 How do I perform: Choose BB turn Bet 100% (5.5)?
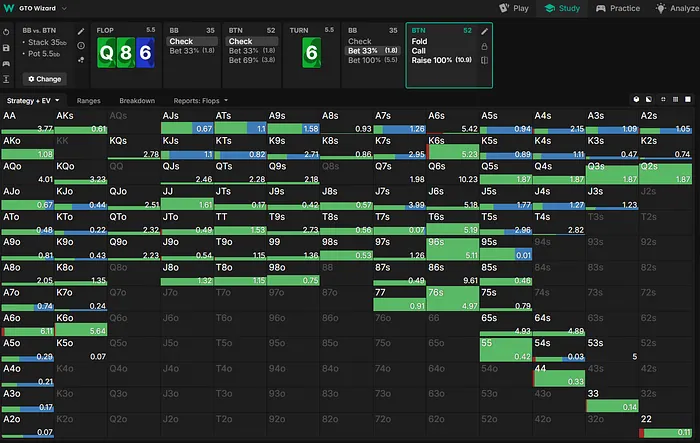tap(373, 60)
